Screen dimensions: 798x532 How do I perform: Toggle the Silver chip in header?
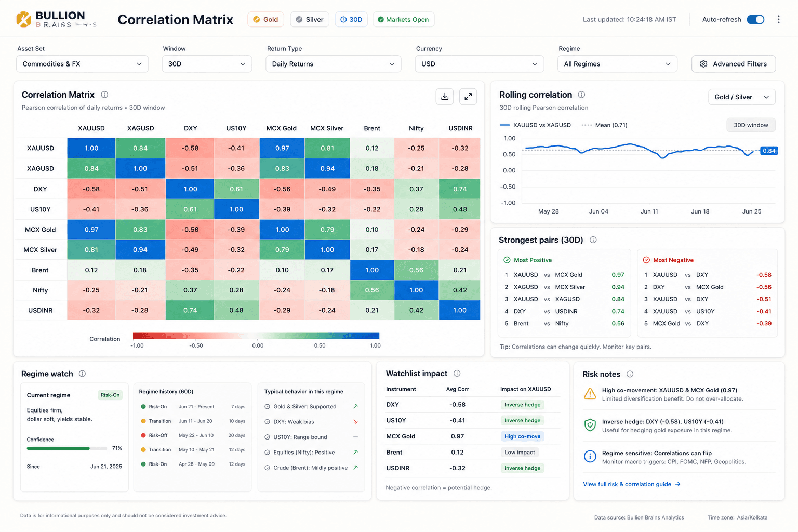[x=310, y=19]
